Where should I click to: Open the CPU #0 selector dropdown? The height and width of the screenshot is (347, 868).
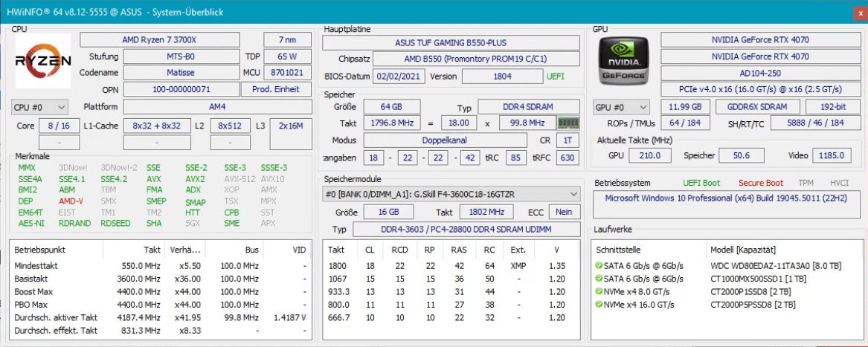click(x=40, y=107)
